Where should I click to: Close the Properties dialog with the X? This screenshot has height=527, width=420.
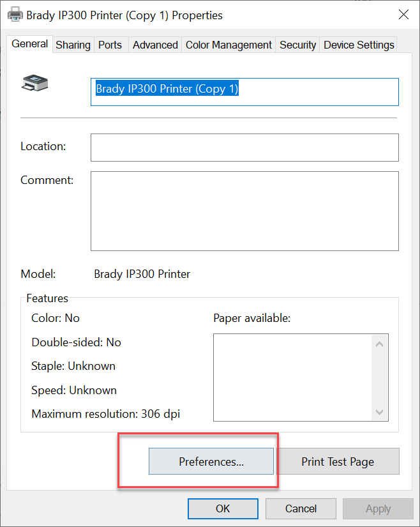[x=403, y=15]
